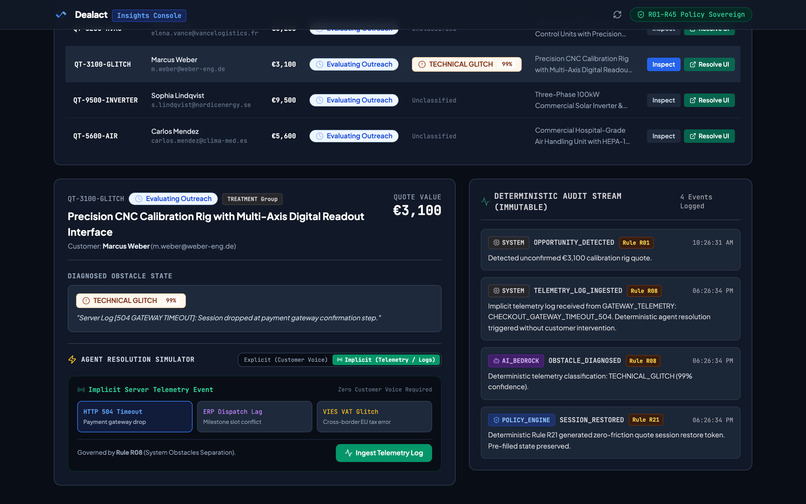
Task: Click Rule R08 badge on TELEMETRY_LOG_INGESTED event
Action: coord(644,291)
